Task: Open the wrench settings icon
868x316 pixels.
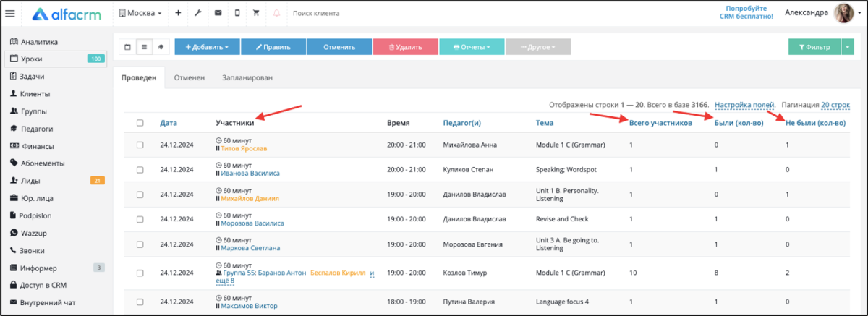Action: (198, 13)
